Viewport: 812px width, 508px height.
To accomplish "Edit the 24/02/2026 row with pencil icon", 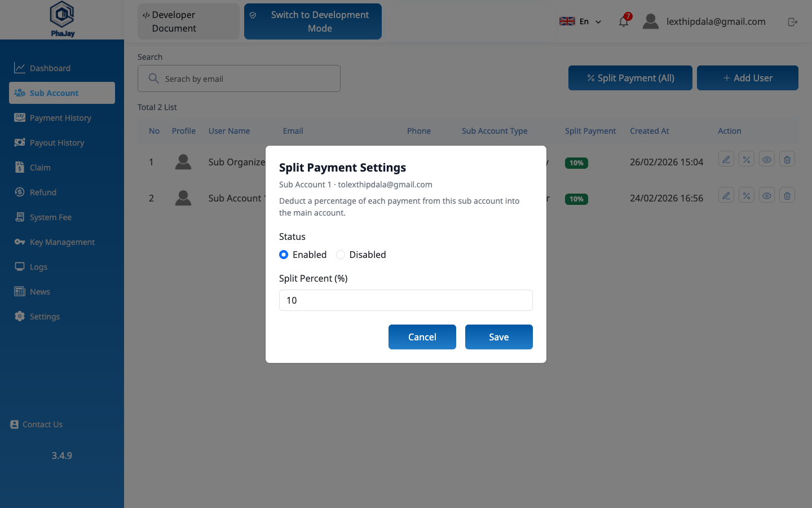I will 726,195.
